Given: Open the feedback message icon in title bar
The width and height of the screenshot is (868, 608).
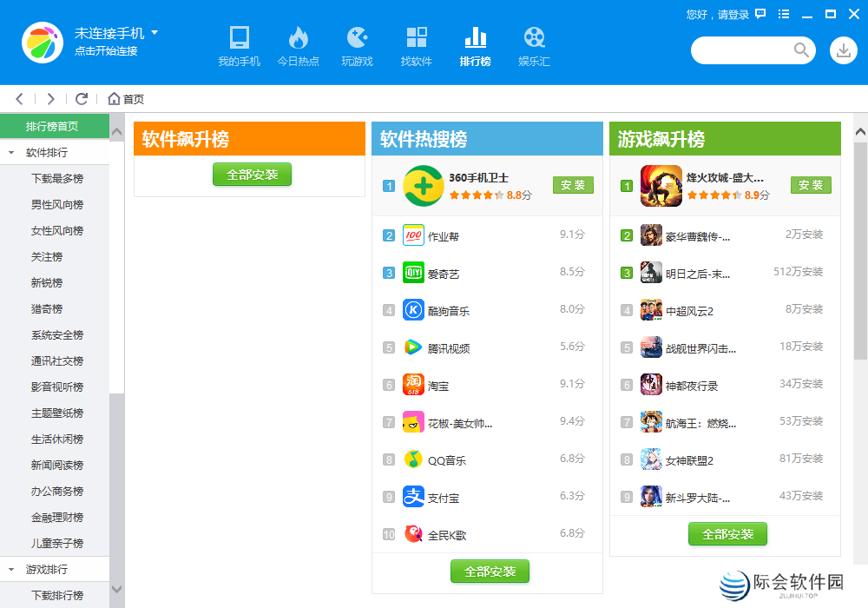Looking at the screenshot, I should [760, 14].
